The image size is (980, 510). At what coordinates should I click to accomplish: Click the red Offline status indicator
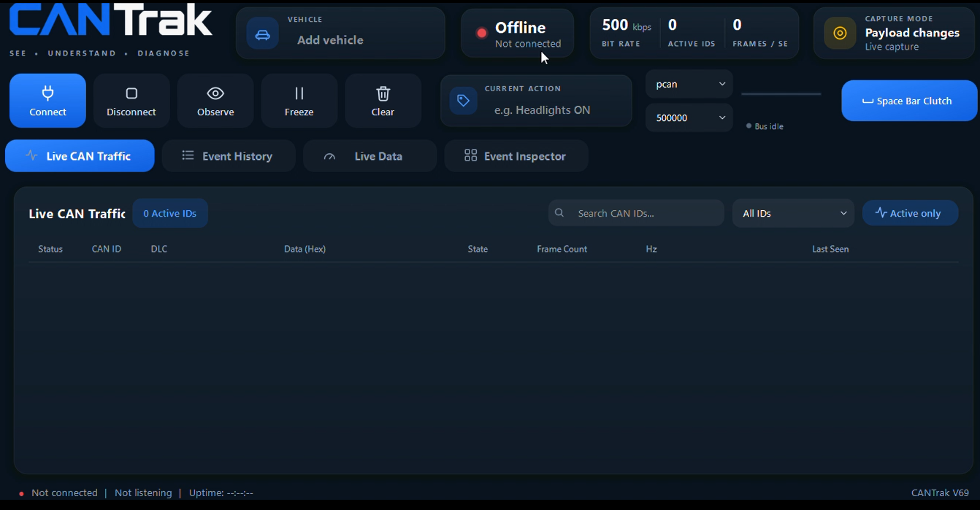pyautogui.click(x=481, y=33)
